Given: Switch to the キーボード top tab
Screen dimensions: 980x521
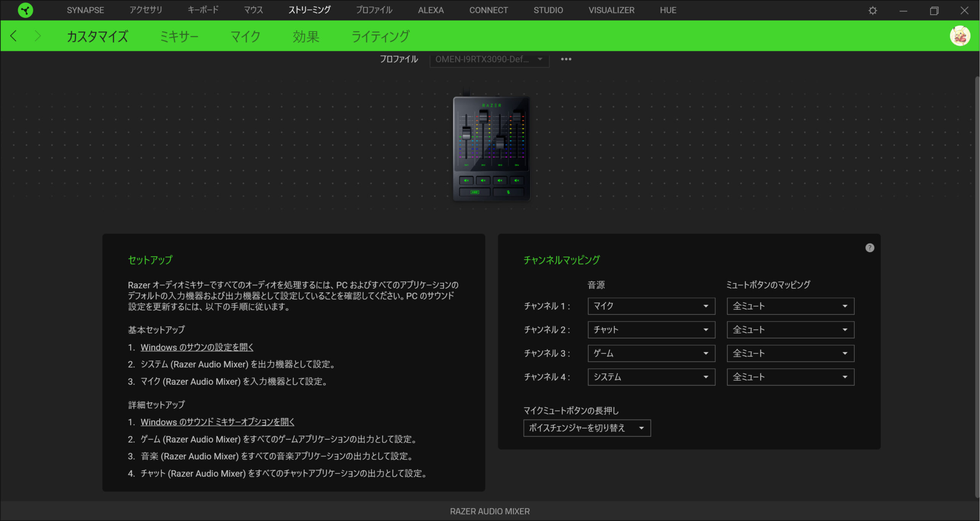Looking at the screenshot, I should coord(203,10).
